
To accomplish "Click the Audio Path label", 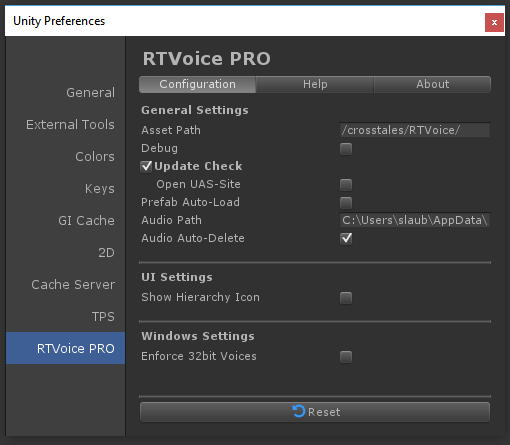I will 171,220.
